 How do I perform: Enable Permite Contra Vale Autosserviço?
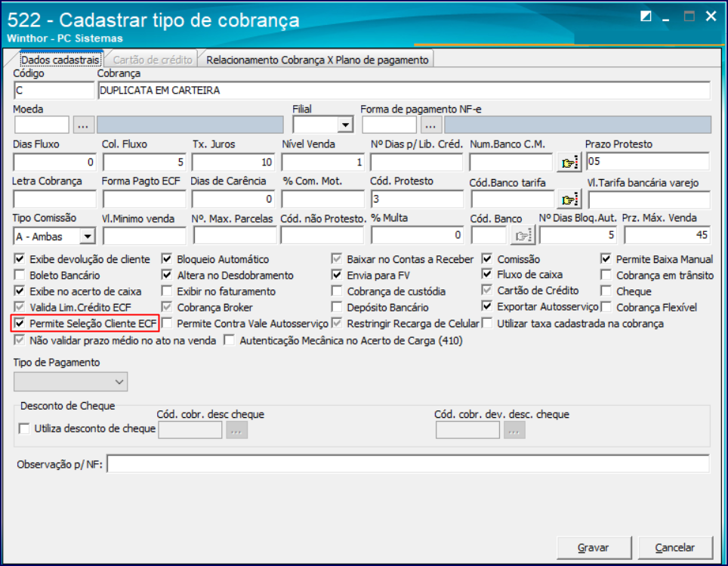click(x=167, y=323)
